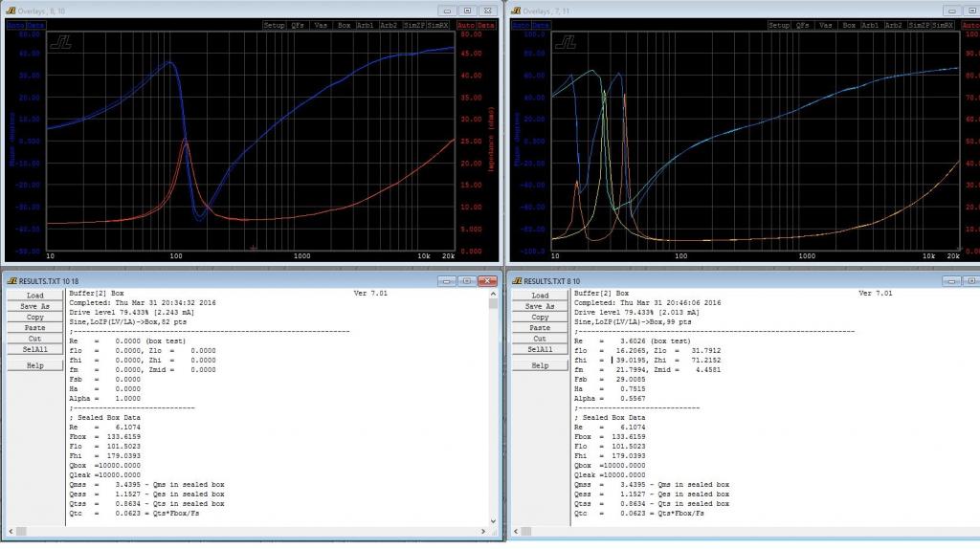Click Paste in RESULTS.TXT 8 10 window
The width and height of the screenshot is (980, 549).
(540, 327)
